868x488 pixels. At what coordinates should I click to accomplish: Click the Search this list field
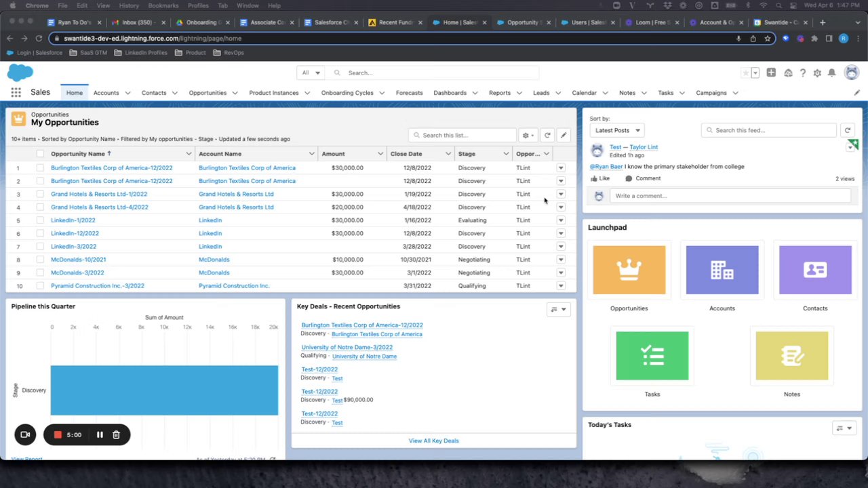[462, 135]
